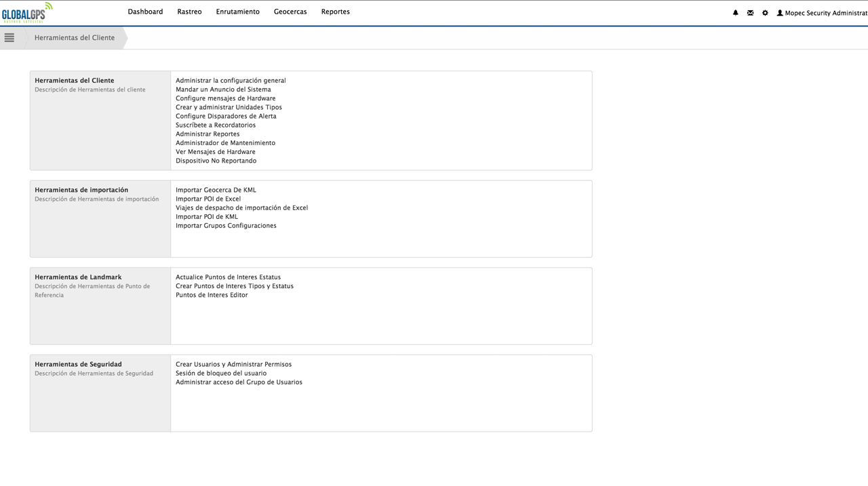The width and height of the screenshot is (868, 486).
Task: Open the Reportes menu
Action: click(x=335, y=12)
